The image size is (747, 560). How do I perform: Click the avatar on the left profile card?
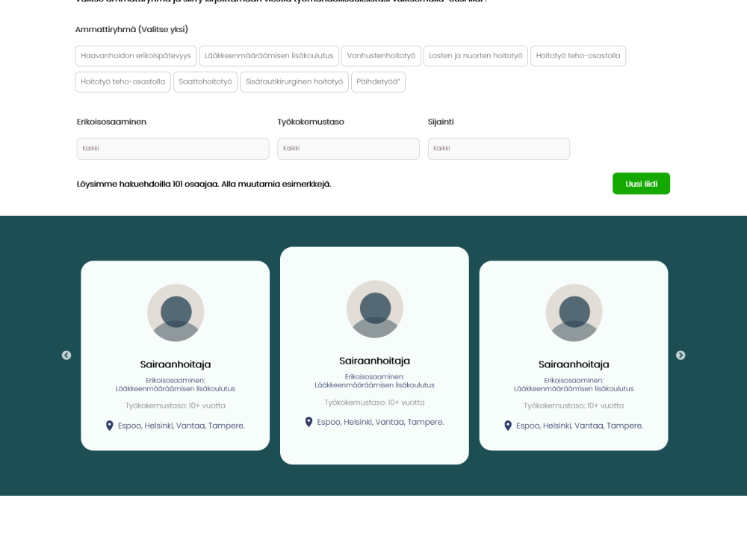click(175, 312)
